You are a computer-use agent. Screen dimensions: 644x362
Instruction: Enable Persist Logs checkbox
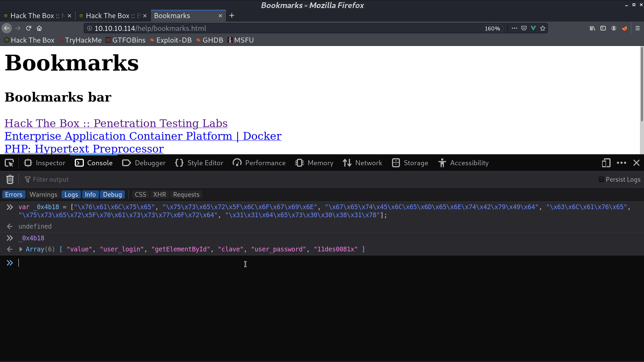(601, 180)
